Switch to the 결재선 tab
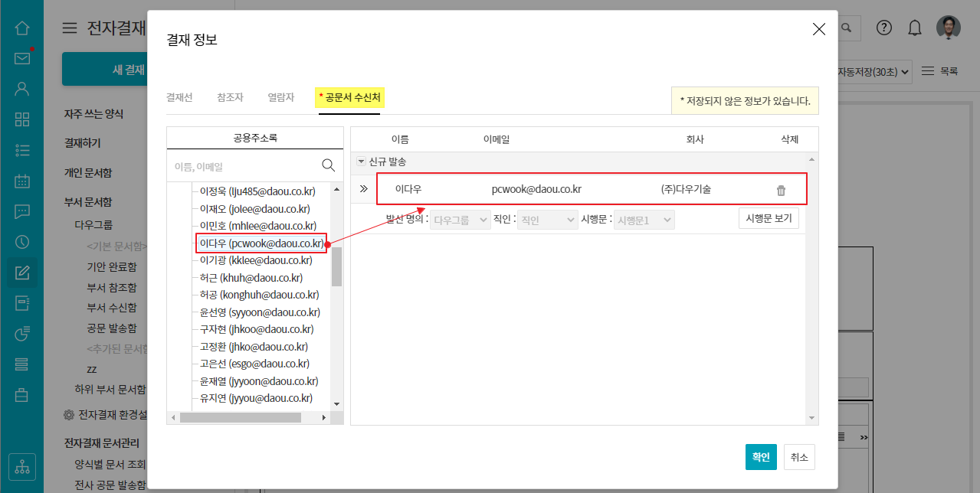 (179, 97)
